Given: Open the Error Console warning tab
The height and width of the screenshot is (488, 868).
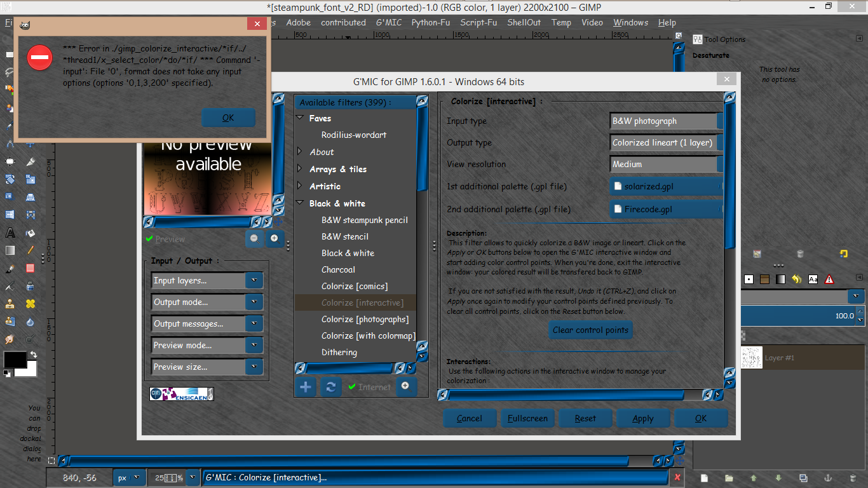Looking at the screenshot, I should point(829,279).
